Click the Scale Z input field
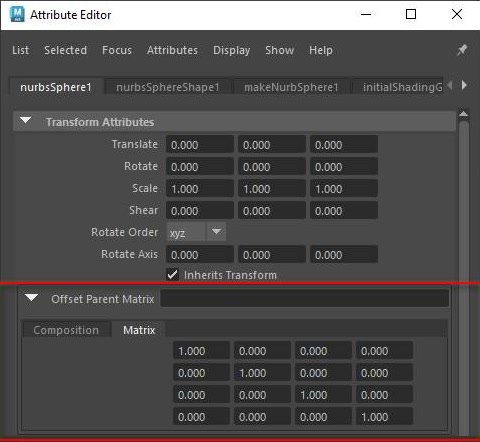The image size is (480, 442). click(344, 189)
